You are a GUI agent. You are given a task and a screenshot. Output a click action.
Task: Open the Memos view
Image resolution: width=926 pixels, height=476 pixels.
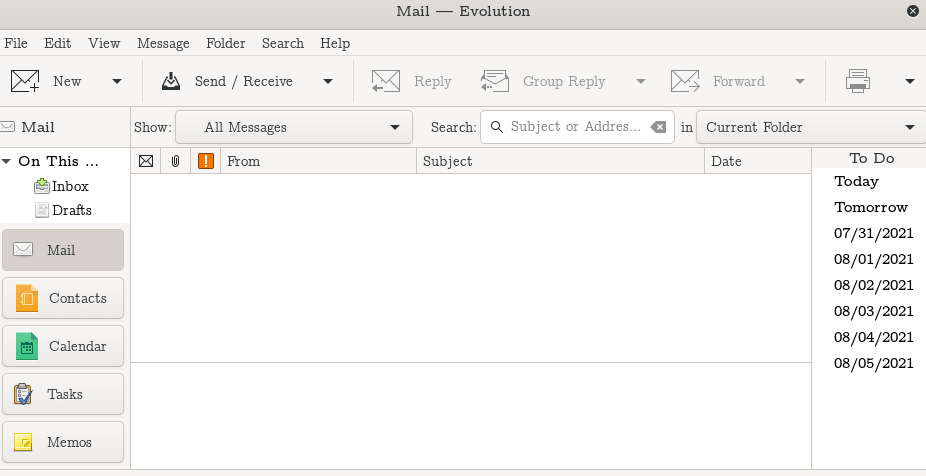(63, 442)
